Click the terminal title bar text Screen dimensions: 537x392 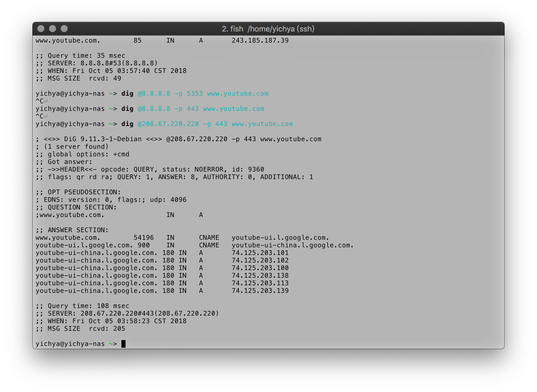268,29
